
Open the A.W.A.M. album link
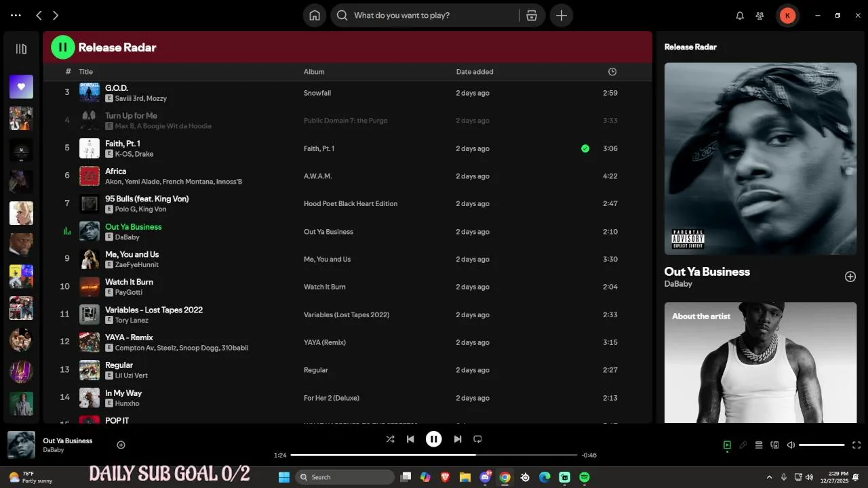(x=318, y=176)
